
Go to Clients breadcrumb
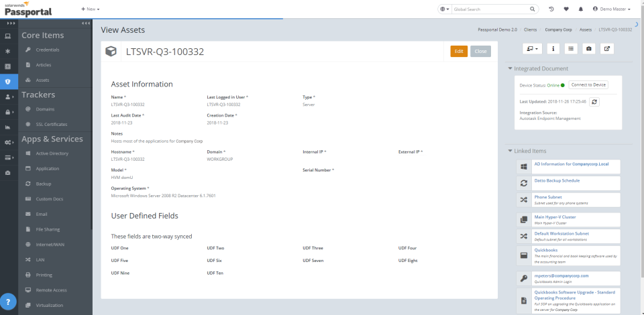click(x=530, y=30)
